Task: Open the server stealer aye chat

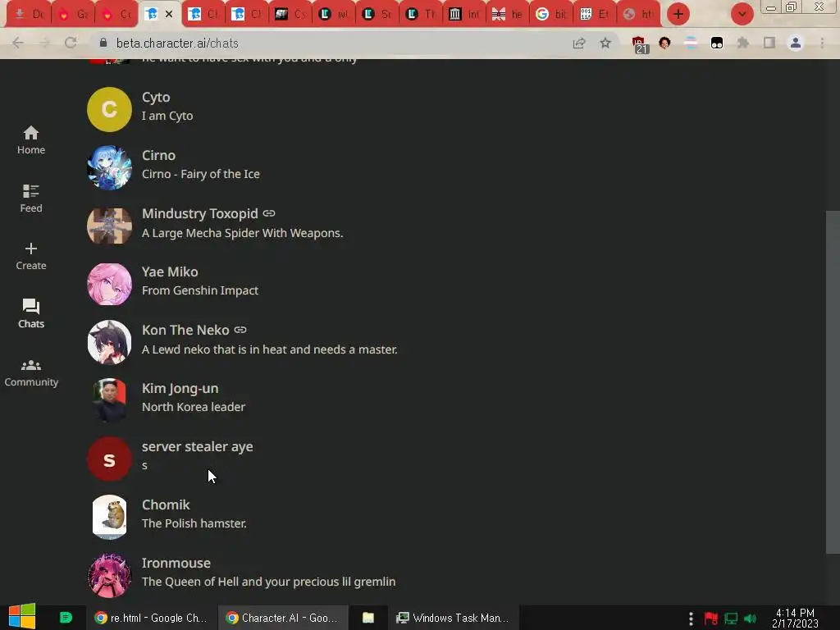Action: click(197, 446)
